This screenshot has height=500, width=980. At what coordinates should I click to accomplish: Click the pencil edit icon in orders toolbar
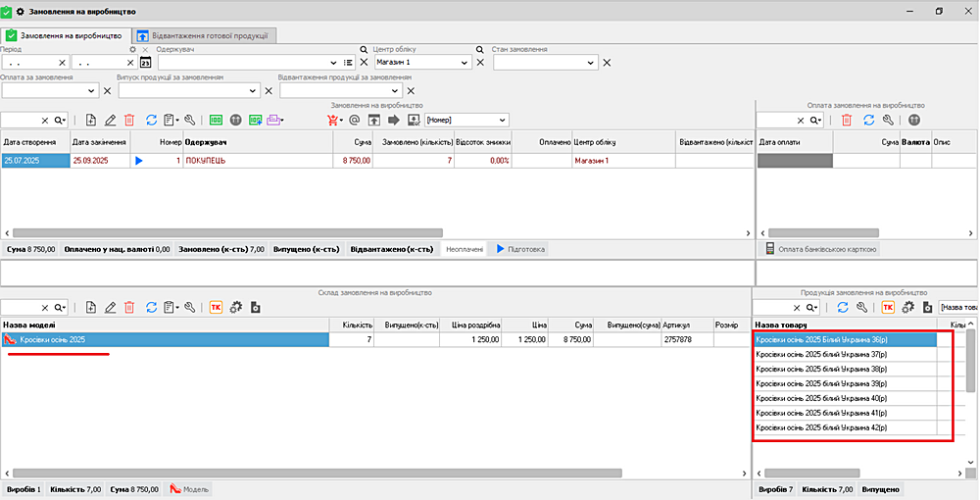110,120
